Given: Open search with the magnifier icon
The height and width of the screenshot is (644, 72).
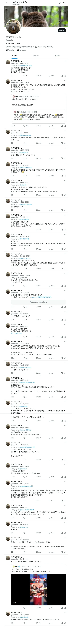Looking at the screenshot, I should (x=64, y=3).
